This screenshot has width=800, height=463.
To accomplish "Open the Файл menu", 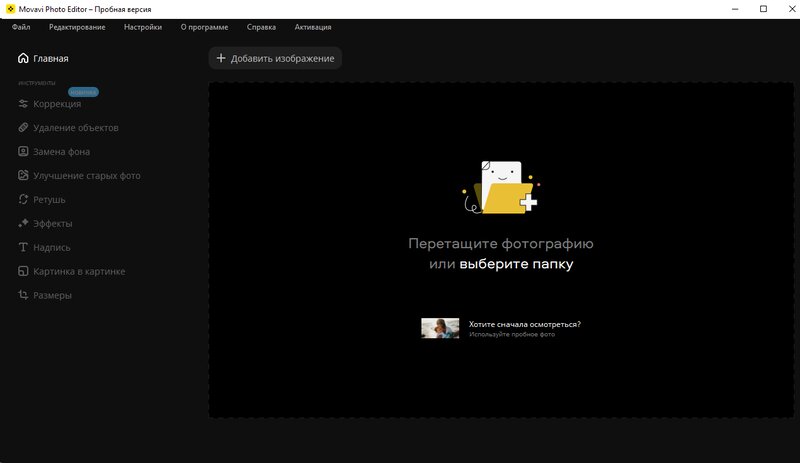I will [x=21, y=27].
